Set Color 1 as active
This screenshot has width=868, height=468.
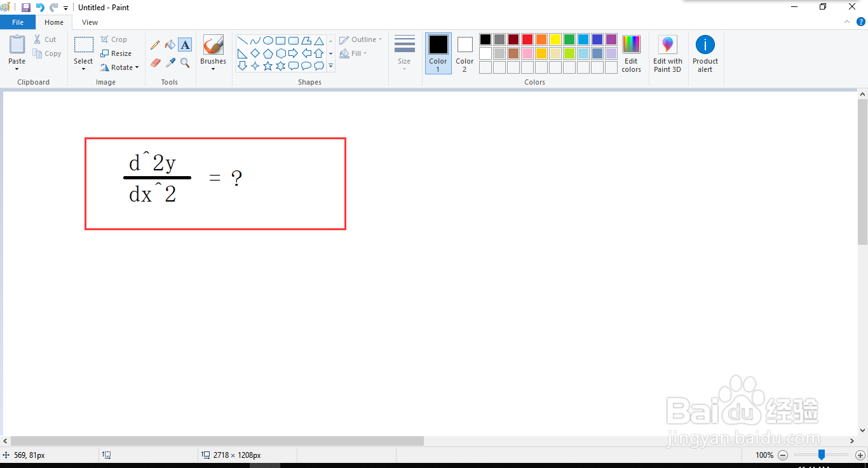(438, 53)
